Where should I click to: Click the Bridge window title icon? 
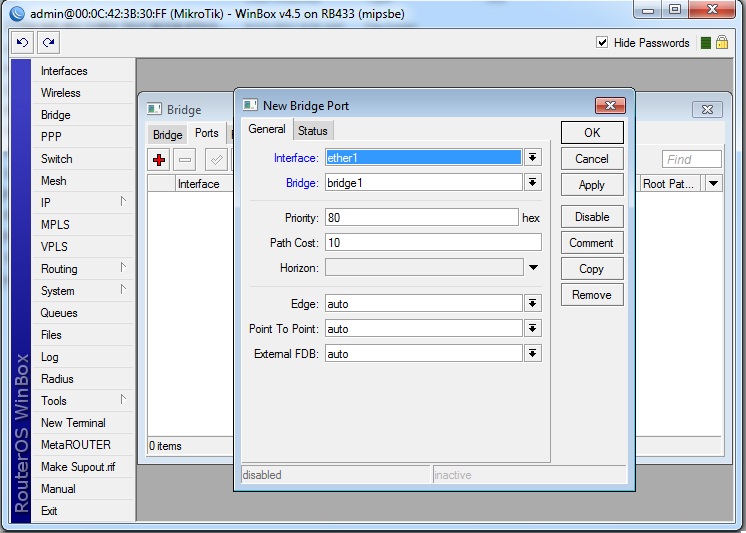154,109
